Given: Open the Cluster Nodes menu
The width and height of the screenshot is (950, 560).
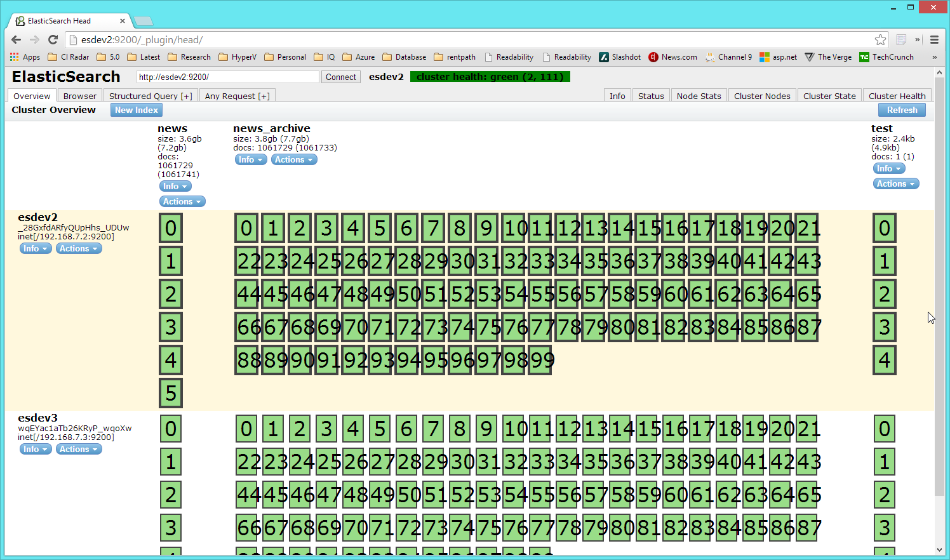Looking at the screenshot, I should click(762, 96).
